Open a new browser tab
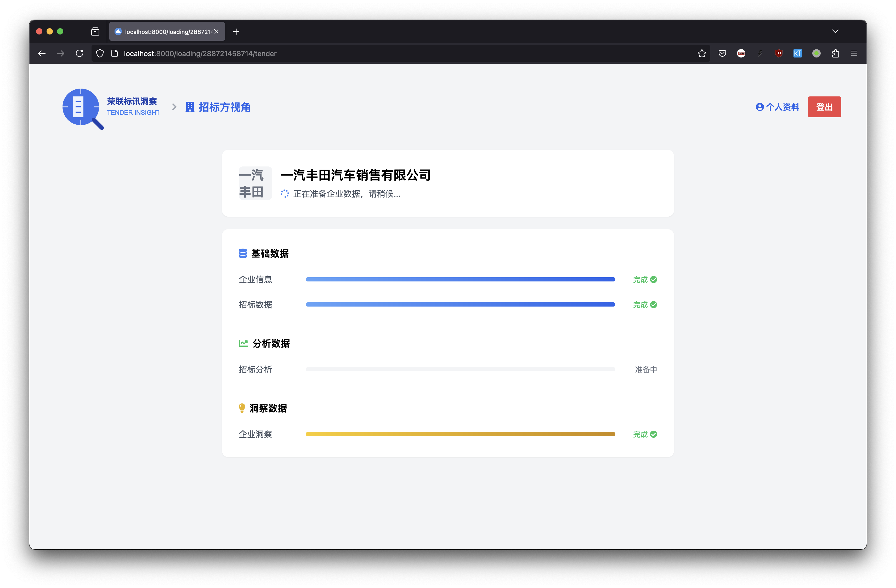896x588 pixels. tap(236, 32)
